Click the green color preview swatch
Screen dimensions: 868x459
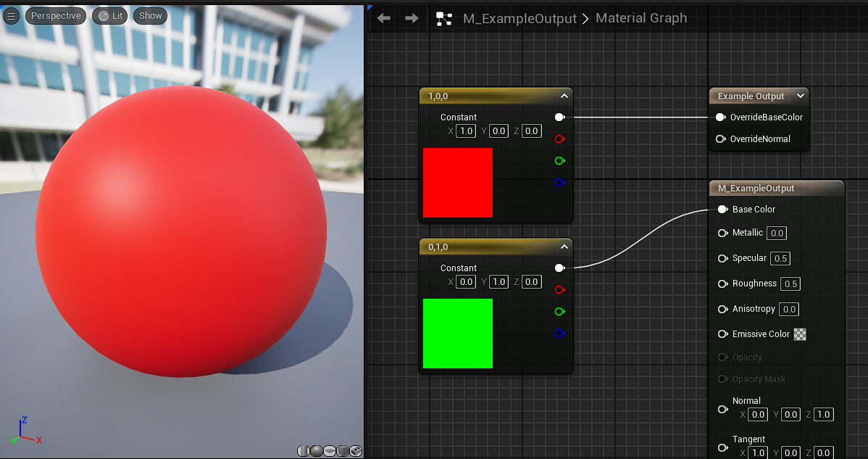(x=457, y=333)
